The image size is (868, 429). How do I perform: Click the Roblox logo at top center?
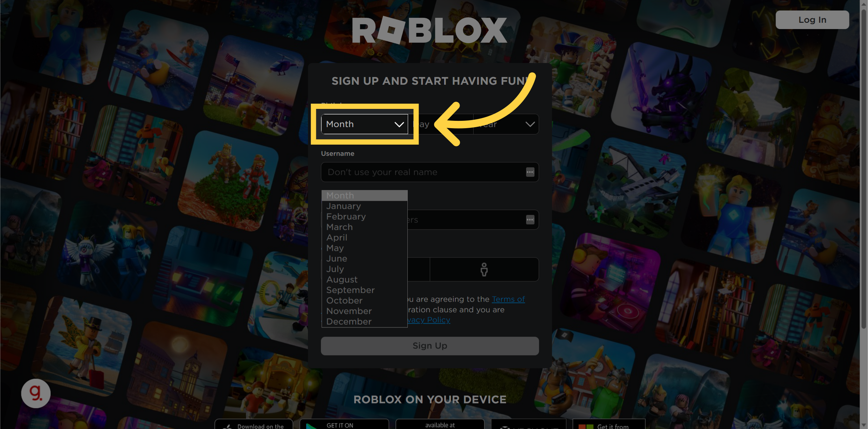coord(429,27)
